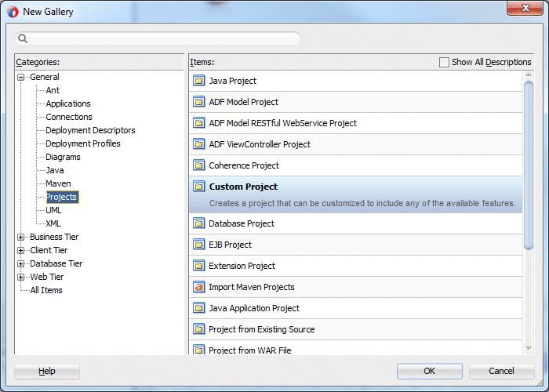Expand the Client Tier category
This screenshot has width=549, height=392.
21,250
